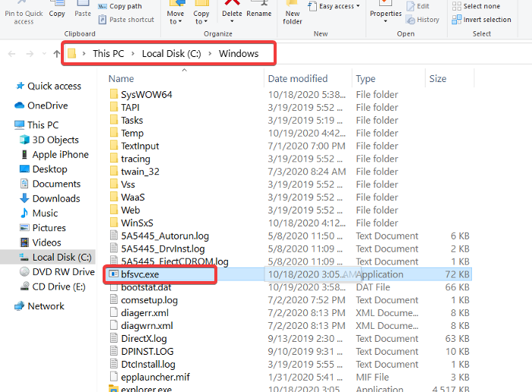Select OneDrive in navigation pane
The width and height of the screenshot is (532, 392).
click(41, 106)
